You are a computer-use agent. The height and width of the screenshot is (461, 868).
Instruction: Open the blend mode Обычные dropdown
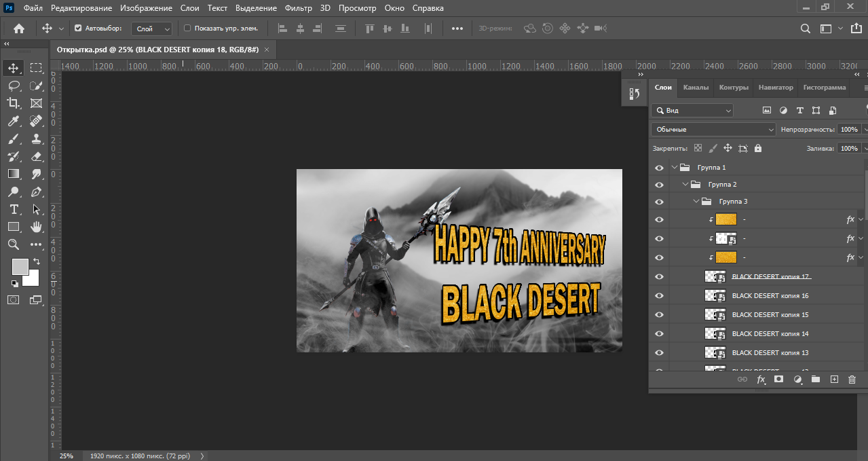pos(713,129)
